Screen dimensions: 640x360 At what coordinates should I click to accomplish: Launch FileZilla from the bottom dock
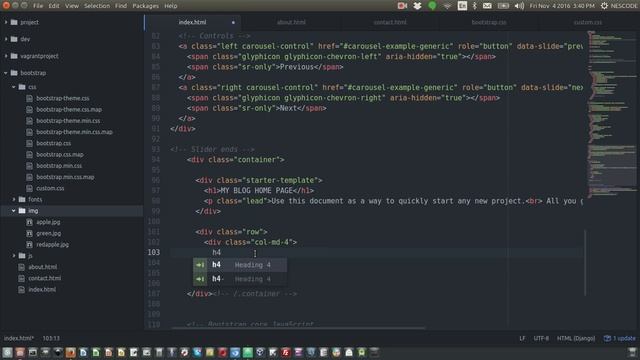286,352
